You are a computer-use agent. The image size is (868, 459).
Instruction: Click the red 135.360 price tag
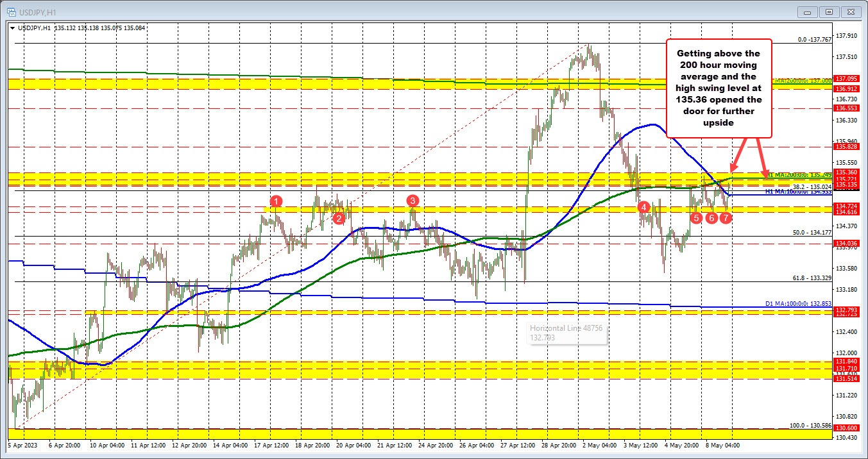tap(847, 172)
